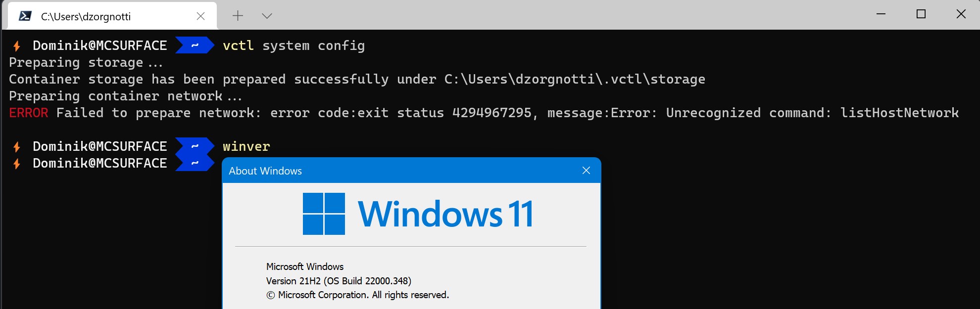This screenshot has height=309, width=980.
Task: Click the Version 21H2 build text
Action: 338,280
